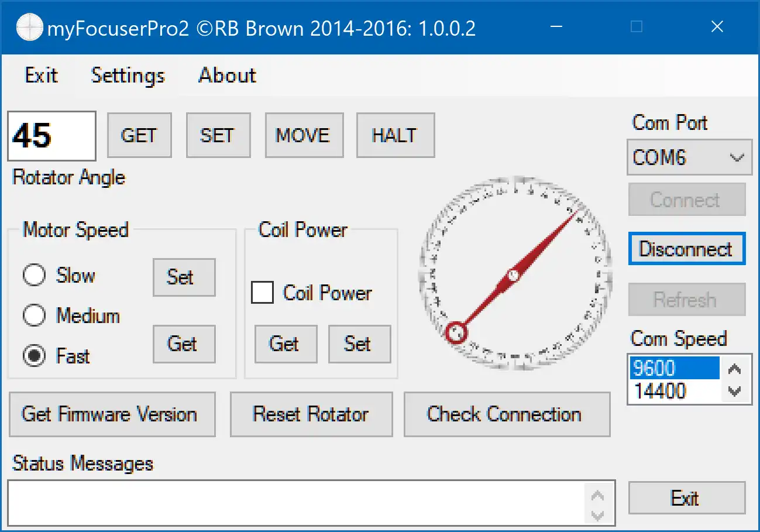
Task: Toggle the Coil Power checkbox
Action: tap(262, 293)
